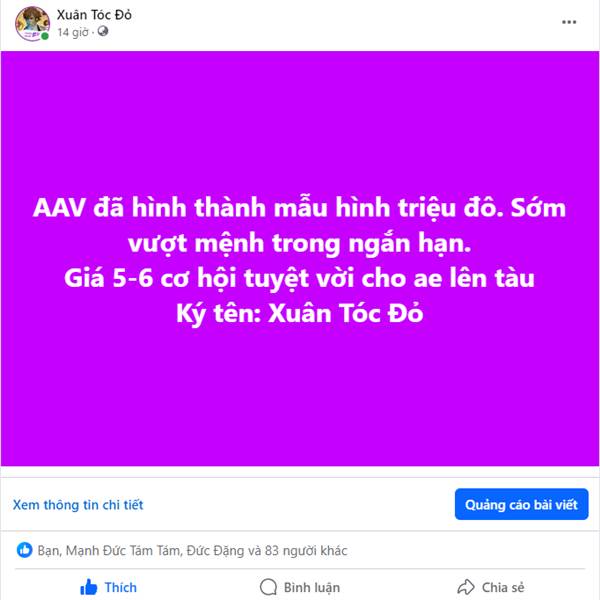The width and height of the screenshot is (600, 600).
Task: Toggle the blue thumbs-up like icon
Action: pyautogui.click(x=89, y=587)
